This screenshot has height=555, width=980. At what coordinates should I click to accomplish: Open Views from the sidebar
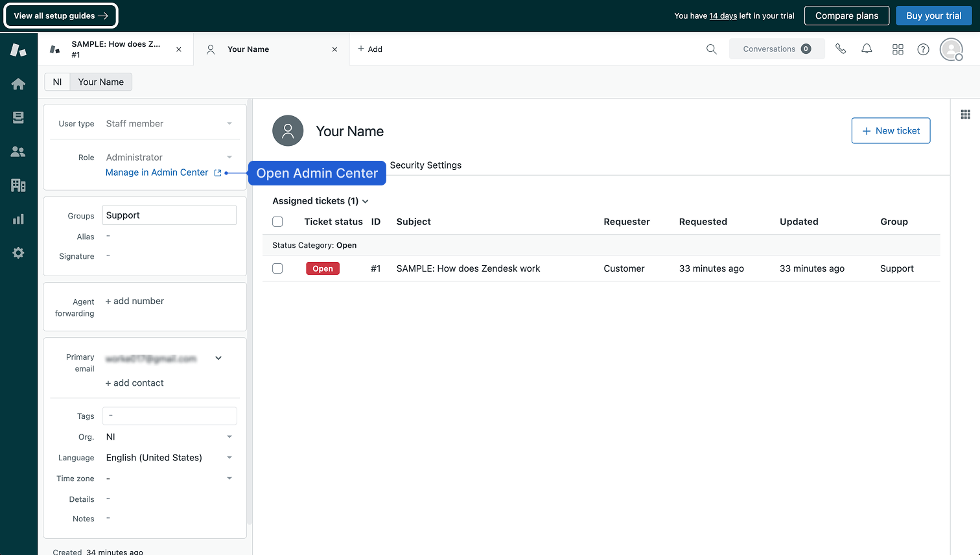click(18, 117)
